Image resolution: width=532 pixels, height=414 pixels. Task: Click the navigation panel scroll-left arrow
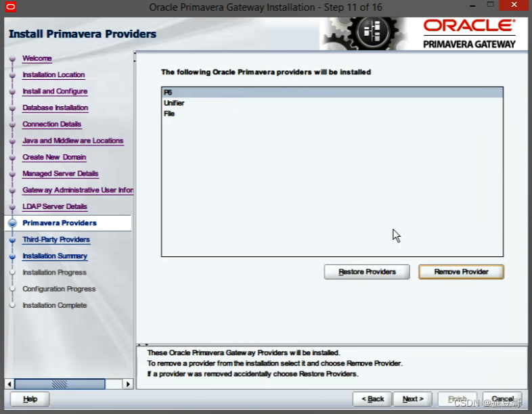(x=9, y=384)
